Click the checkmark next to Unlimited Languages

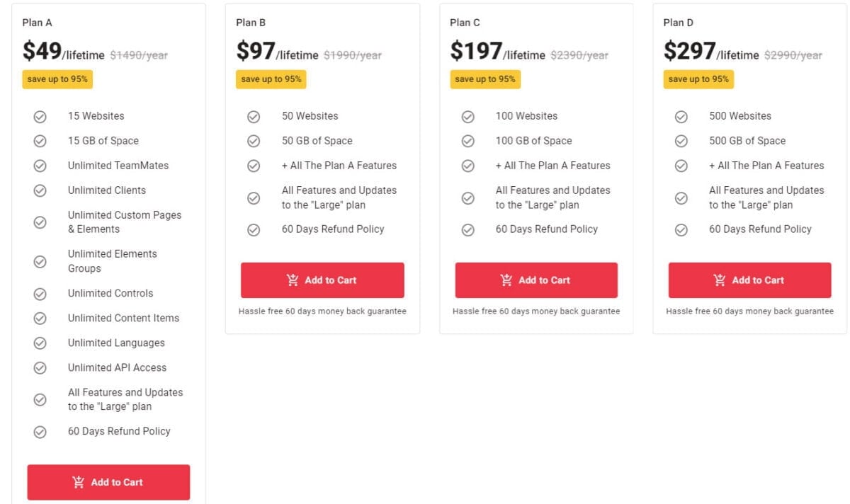coord(40,343)
